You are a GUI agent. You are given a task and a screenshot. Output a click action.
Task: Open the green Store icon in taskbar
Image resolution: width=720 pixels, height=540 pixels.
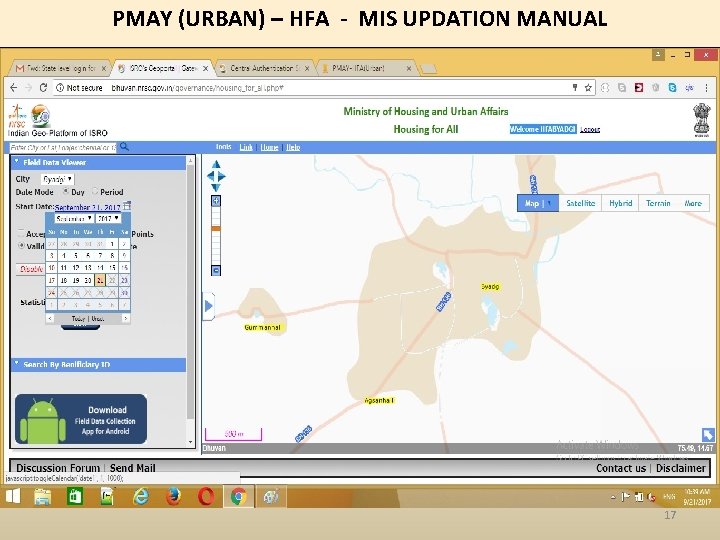pyautogui.click(x=75, y=497)
